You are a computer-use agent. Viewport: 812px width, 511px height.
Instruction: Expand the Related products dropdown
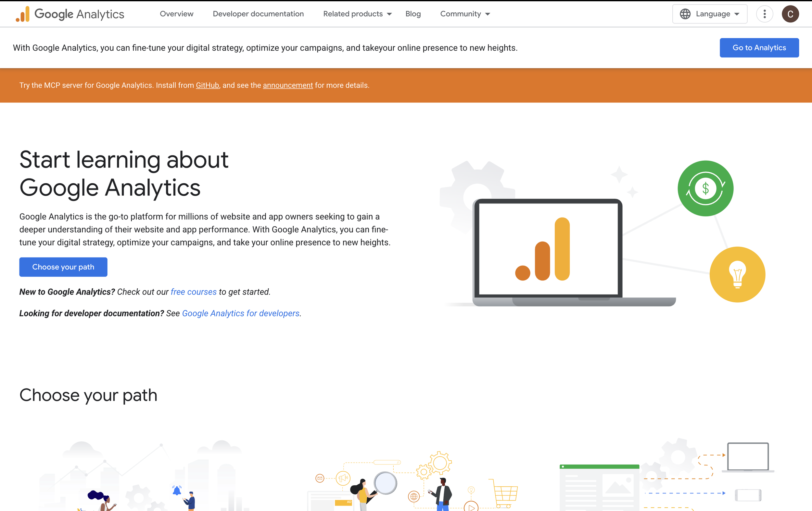tap(357, 14)
